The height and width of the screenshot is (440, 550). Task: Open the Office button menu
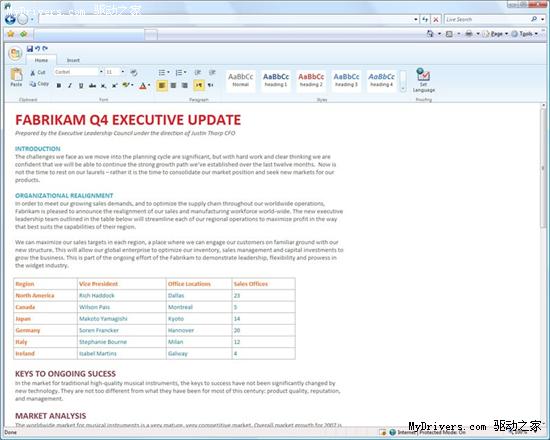pyautogui.click(x=15, y=53)
